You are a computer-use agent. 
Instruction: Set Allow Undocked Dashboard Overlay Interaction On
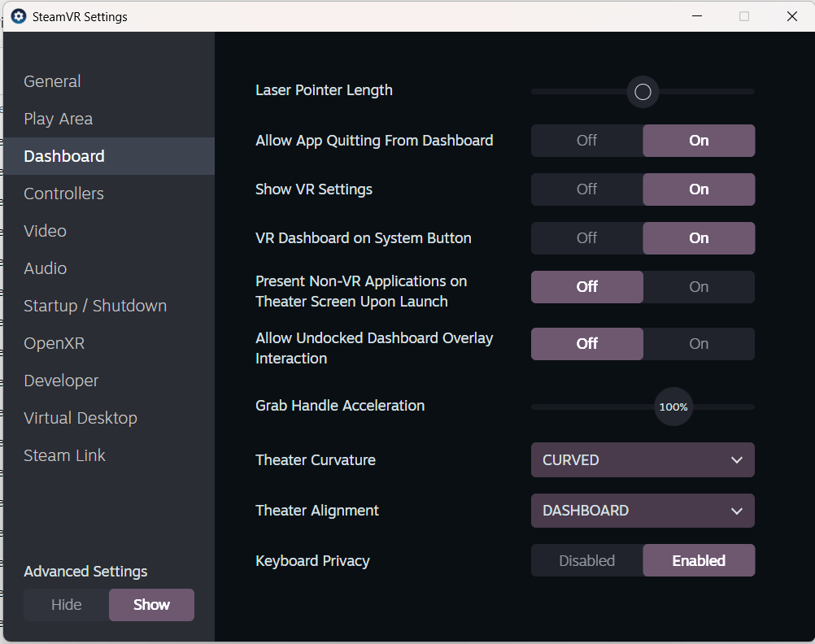point(699,344)
